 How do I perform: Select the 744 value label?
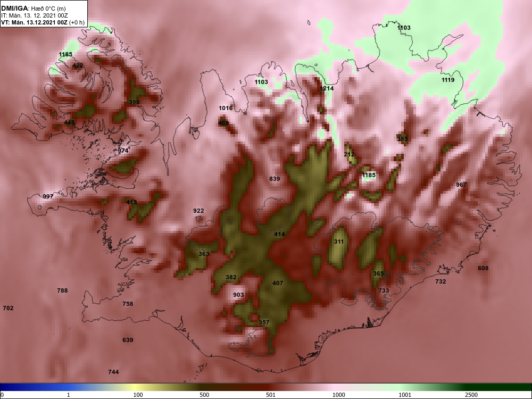click(x=113, y=372)
